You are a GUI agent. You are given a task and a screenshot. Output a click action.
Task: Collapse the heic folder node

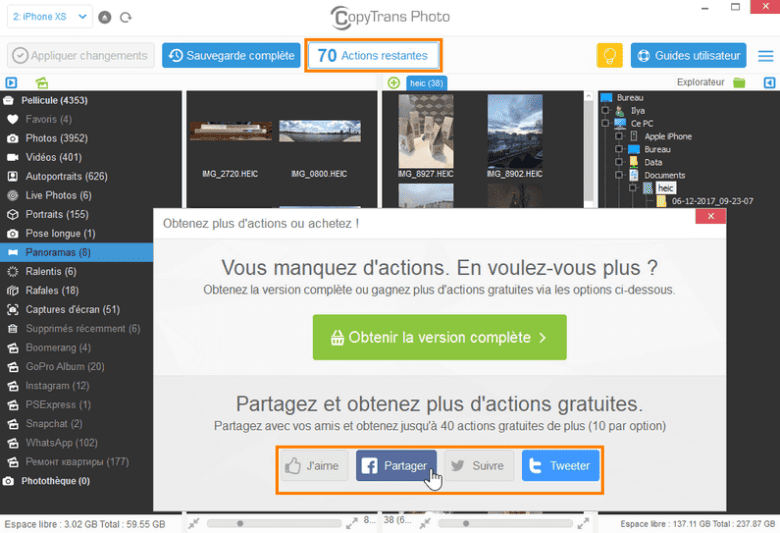coord(632,188)
